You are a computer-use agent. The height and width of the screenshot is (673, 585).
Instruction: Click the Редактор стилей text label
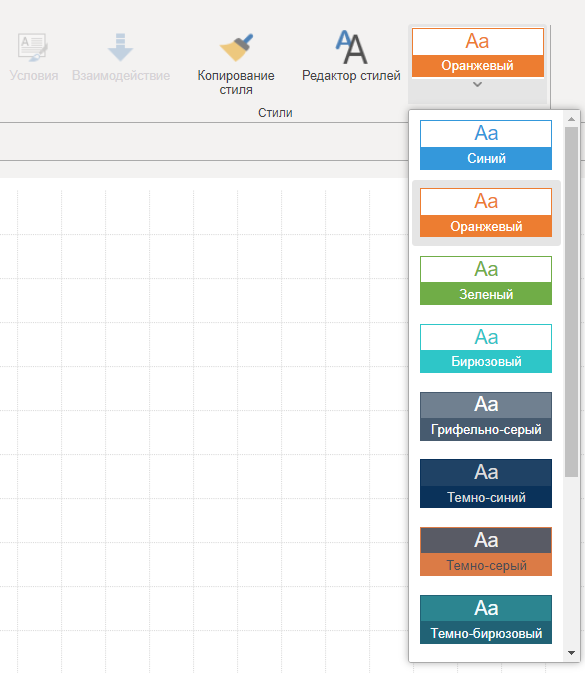pyautogui.click(x=351, y=76)
